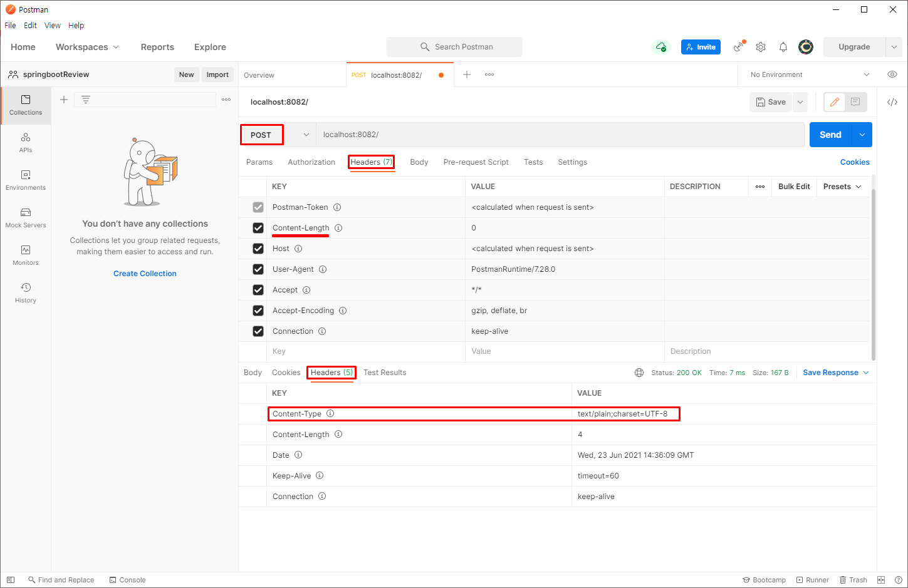This screenshot has width=908, height=588.
Task: Open the Save button dropdown arrow
Action: (800, 102)
